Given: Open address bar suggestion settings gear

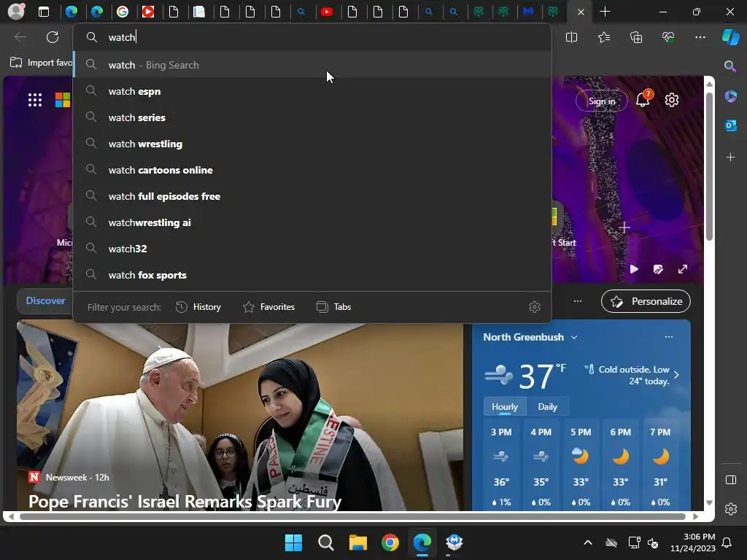Looking at the screenshot, I should pyautogui.click(x=535, y=307).
